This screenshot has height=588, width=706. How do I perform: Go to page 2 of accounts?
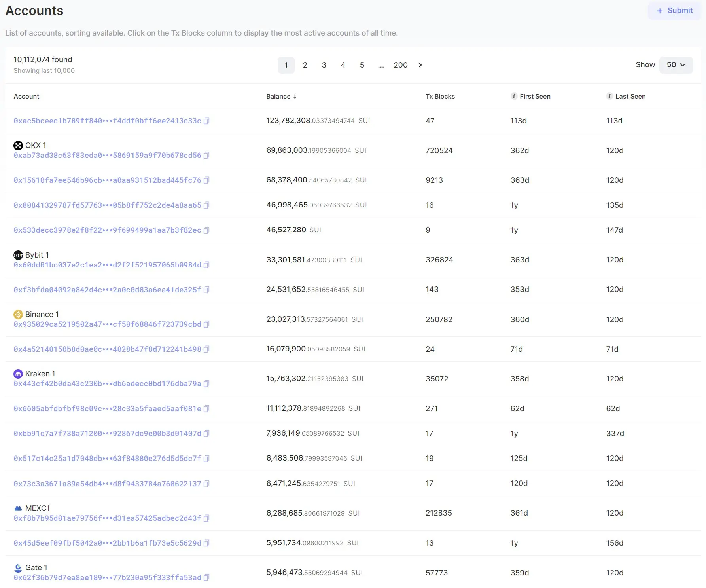[305, 65]
